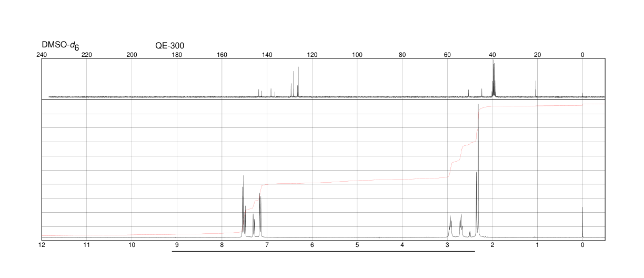Viewport: 644px width, 278px height.
Task: Click the QE-300 instrument label
Action: pos(170,46)
